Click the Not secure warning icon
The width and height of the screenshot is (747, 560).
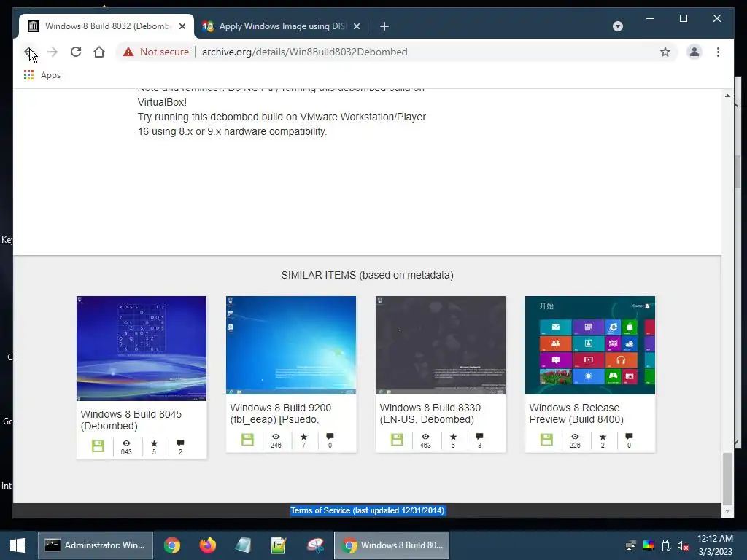point(128,52)
